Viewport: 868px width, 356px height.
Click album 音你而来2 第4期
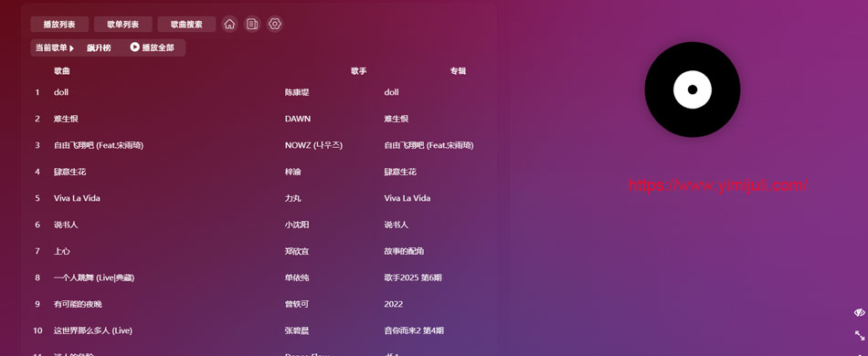[414, 331]
